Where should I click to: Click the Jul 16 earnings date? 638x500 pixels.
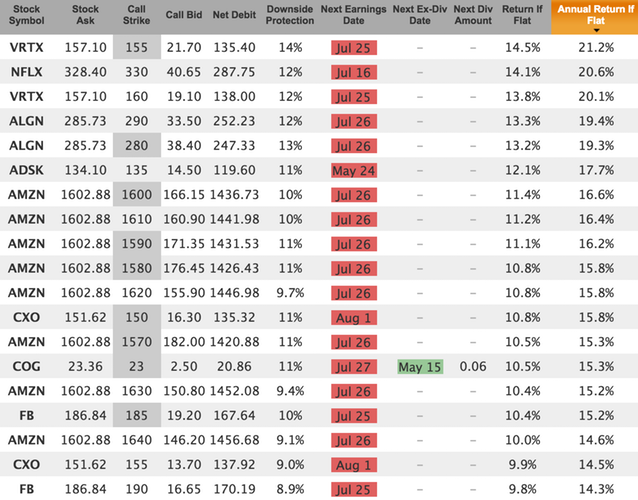coord(354,72)
